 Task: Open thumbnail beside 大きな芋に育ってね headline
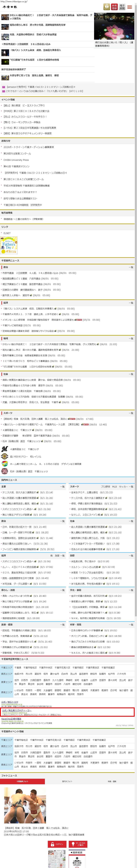5,78
